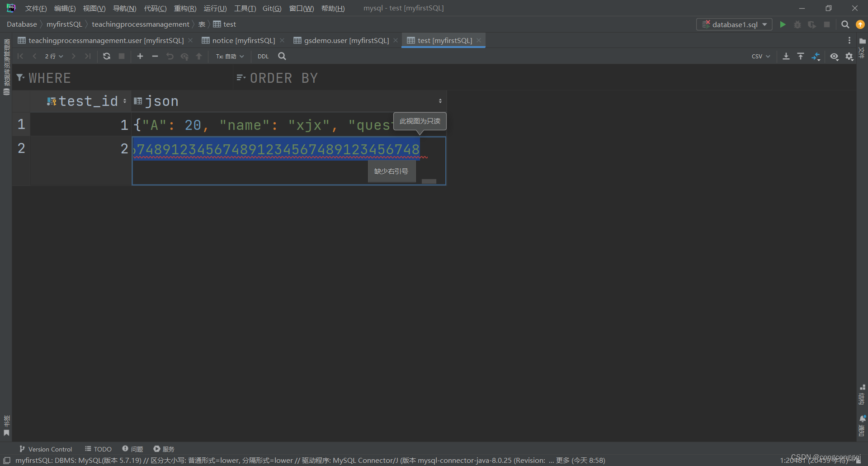Open Problems tool window
The image size is (868, 466).
(132, 449)
